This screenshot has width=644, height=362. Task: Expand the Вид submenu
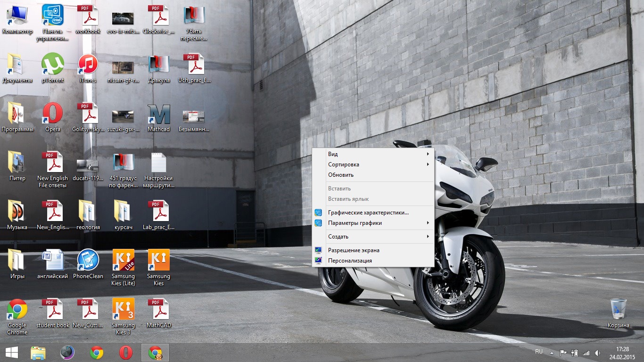point(373,154)
